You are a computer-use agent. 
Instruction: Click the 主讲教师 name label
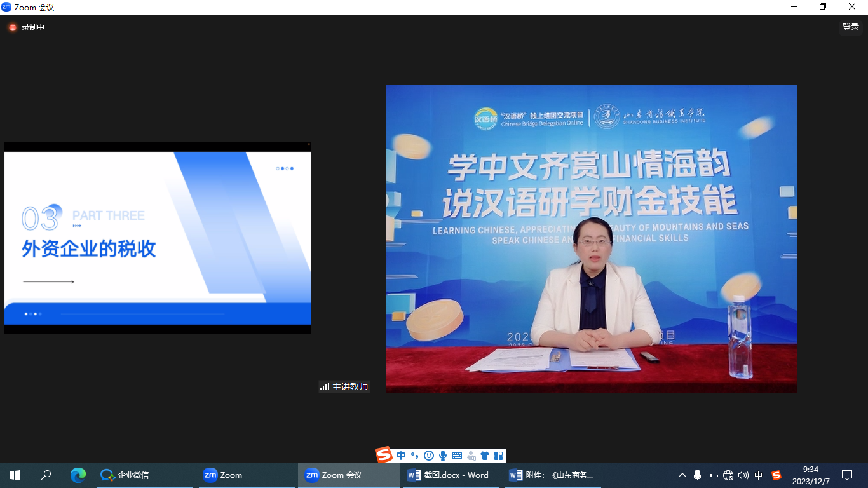point(344,386)
